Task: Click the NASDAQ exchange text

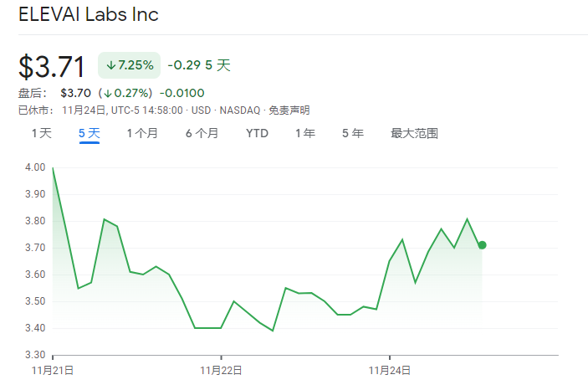Action: (x=239, y=110)
